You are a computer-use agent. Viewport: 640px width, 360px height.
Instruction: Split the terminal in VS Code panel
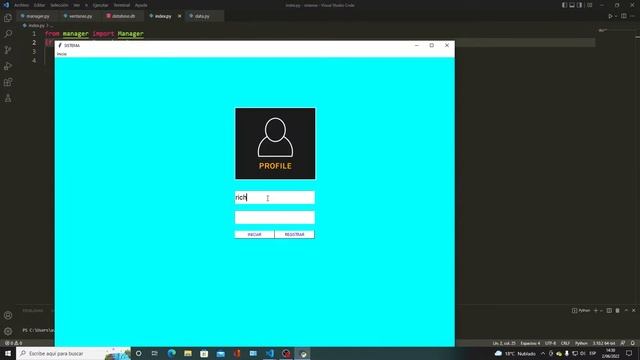pos(609,311)
